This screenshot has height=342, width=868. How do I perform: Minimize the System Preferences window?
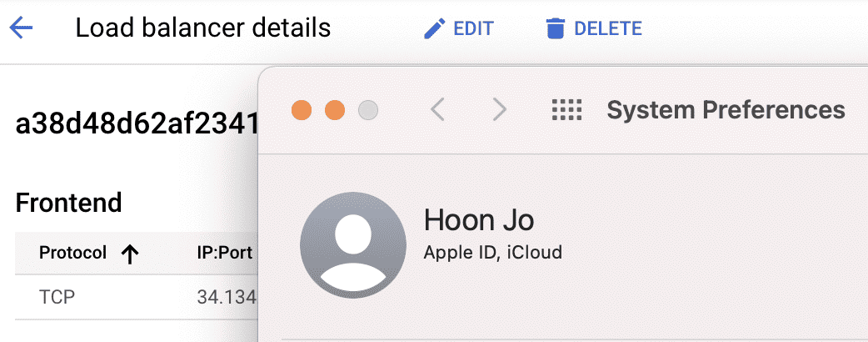tap(335, 110)
